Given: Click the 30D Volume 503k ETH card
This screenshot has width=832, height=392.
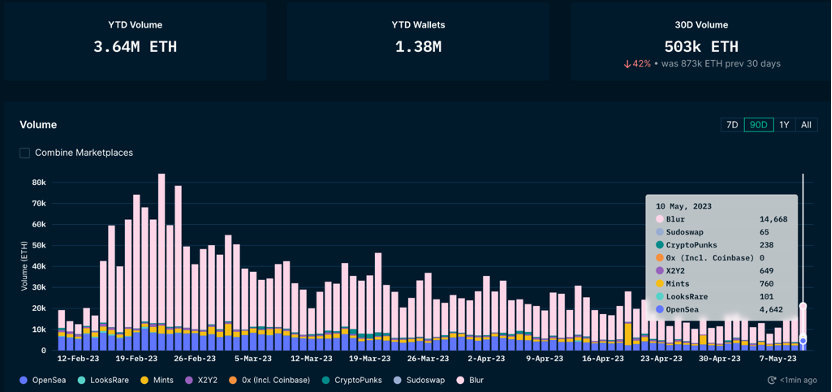Looking at the screenshot, I should point(701,41).
